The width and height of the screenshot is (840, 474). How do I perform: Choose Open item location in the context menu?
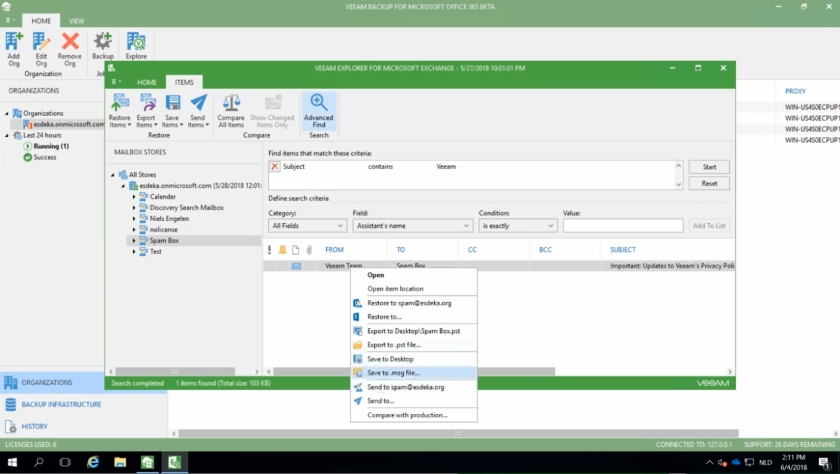(414, 289)
